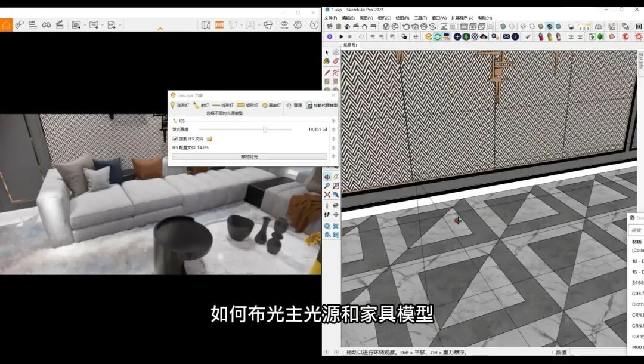644x364 pixels.
Task: Click the VR headset icon in Enscape
Action: (x=268, y=25)
